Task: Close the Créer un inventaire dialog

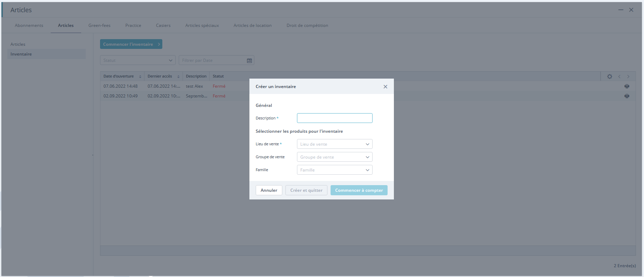Action: (385, 87)
